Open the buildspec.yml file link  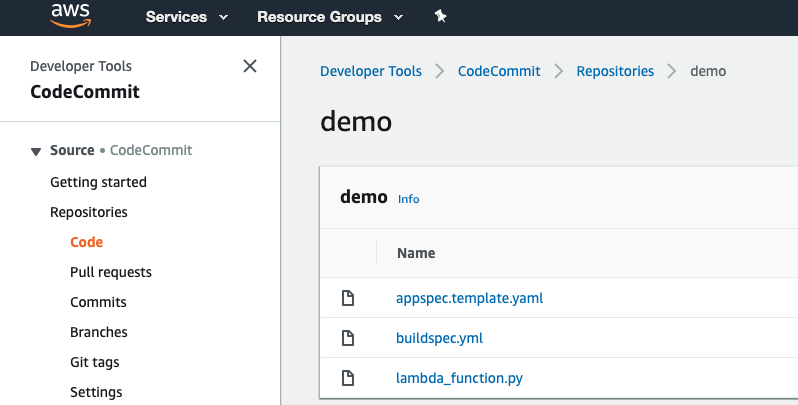pyautogui.click(x=439, y=338)
